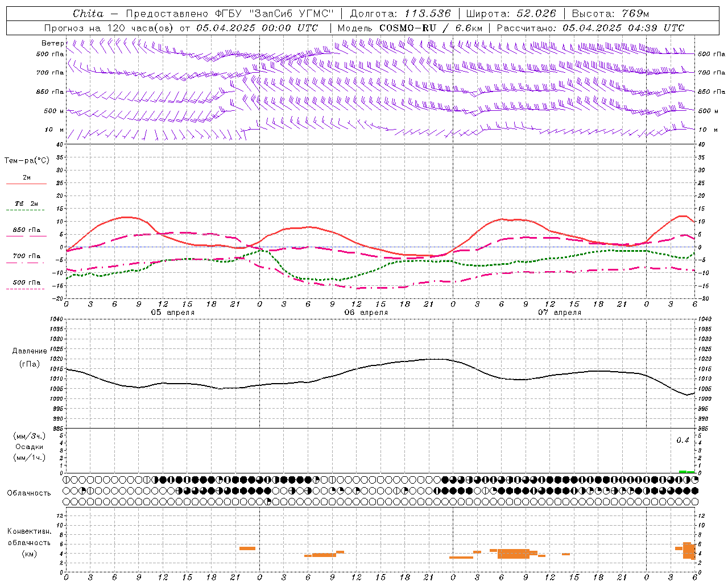Click the "(мм/1ч.)" precipitation unit label
The image size is (728, 582).
[x=30, y=458]
